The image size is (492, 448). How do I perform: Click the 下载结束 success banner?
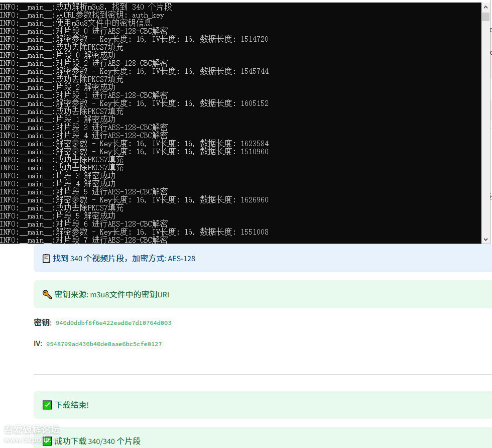point(251,404)
